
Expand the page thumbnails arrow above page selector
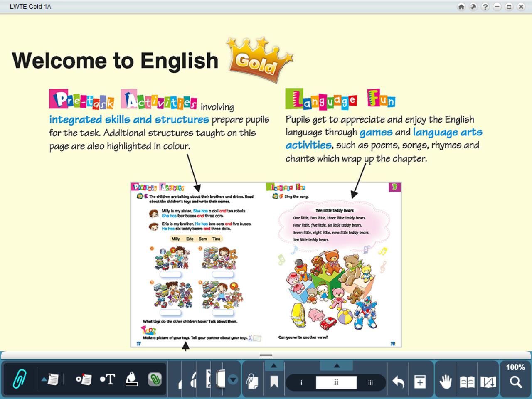[337, 366]
